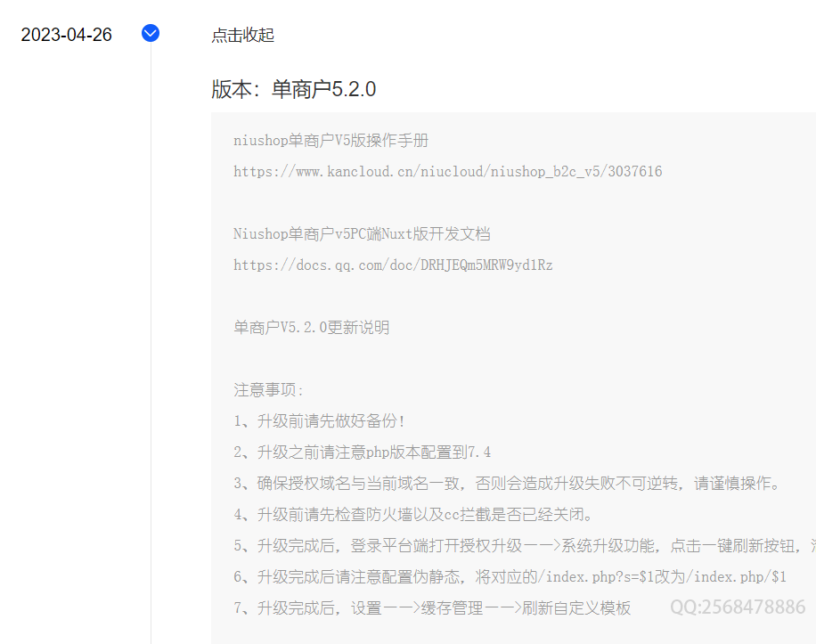816x644 pixels.
Task: Click note 6 about 配置伪静态 index.php
Action: pyautogui.click(x=510, y=577)
